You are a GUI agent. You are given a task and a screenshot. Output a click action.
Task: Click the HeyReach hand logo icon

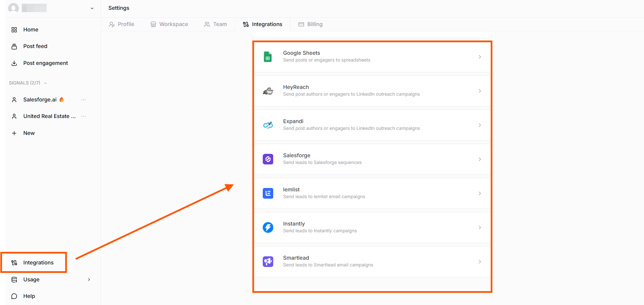coord(268,91)
